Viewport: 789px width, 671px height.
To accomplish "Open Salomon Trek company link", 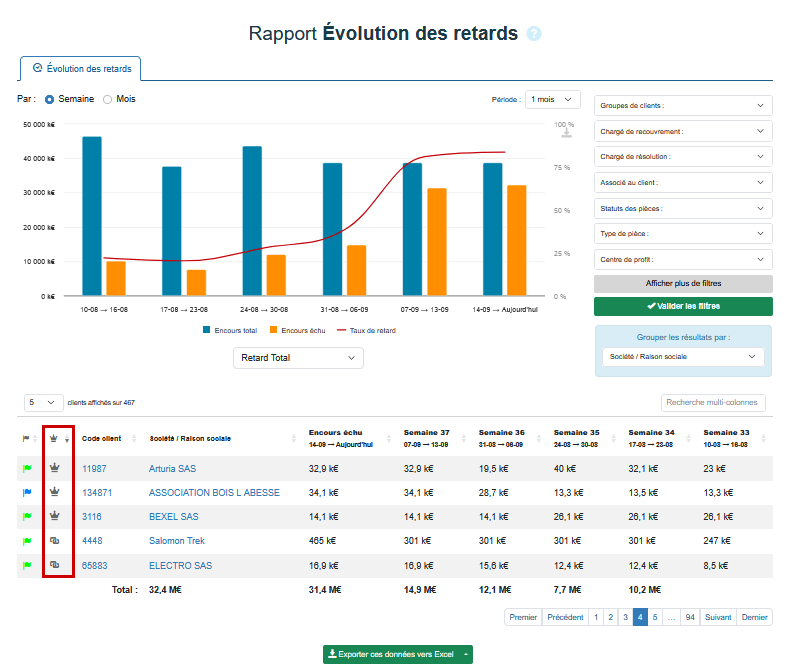I will (x=177, y=541).
